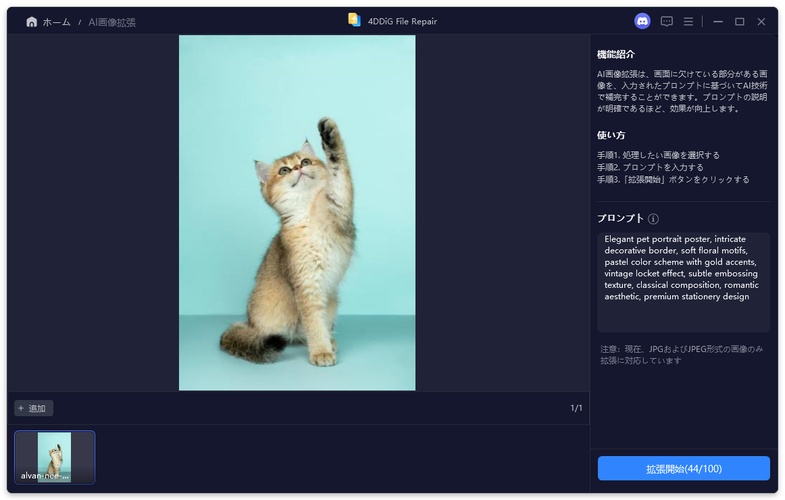785x500 pixels.
Task: Click the プロンプト label
Action: tap(620, 218)
